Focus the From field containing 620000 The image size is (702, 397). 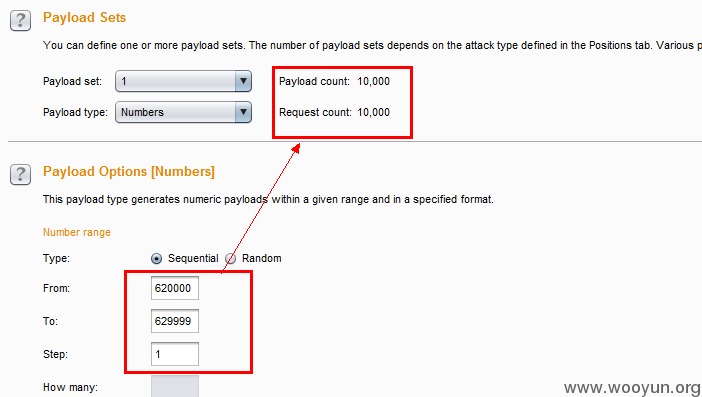coord(175,288)
